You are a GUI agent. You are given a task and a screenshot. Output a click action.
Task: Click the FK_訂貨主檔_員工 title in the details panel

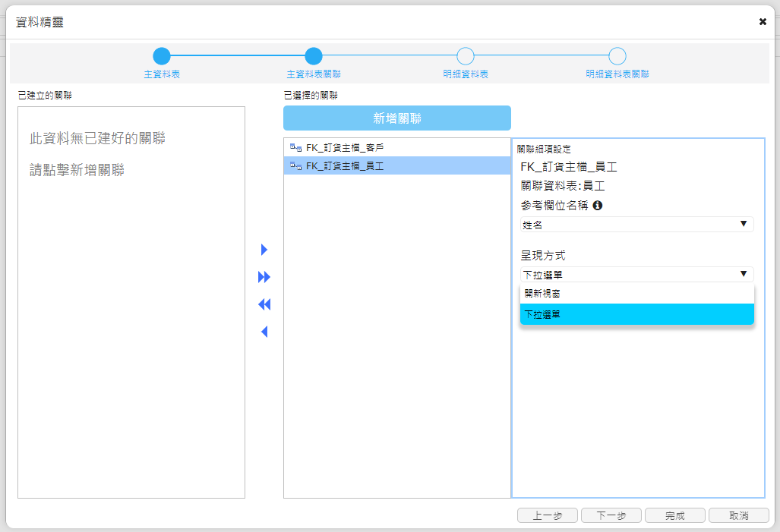[x=569, y=167]
